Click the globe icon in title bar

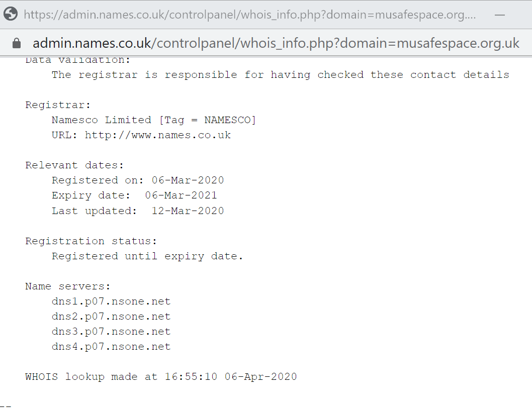(11, 14)
